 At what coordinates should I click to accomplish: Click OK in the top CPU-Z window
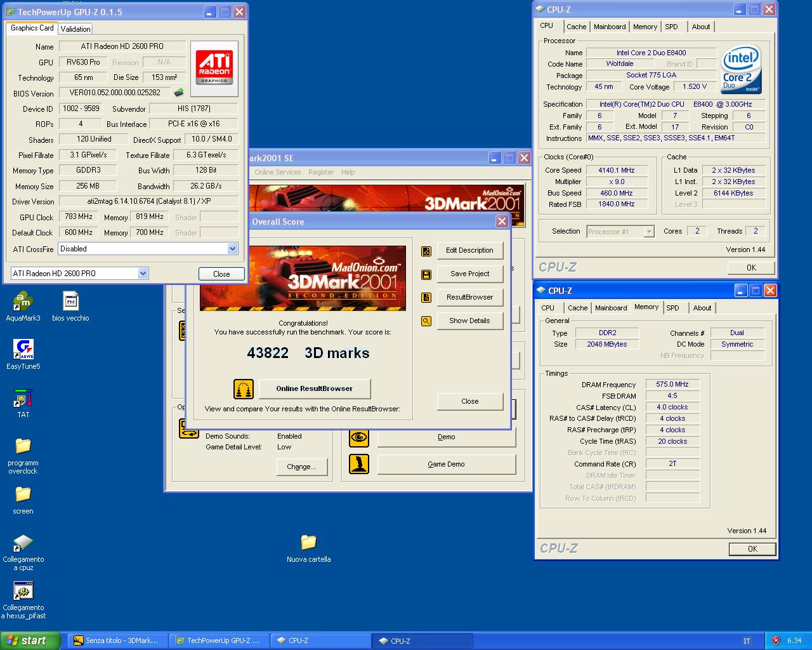[x=751, y=268]
